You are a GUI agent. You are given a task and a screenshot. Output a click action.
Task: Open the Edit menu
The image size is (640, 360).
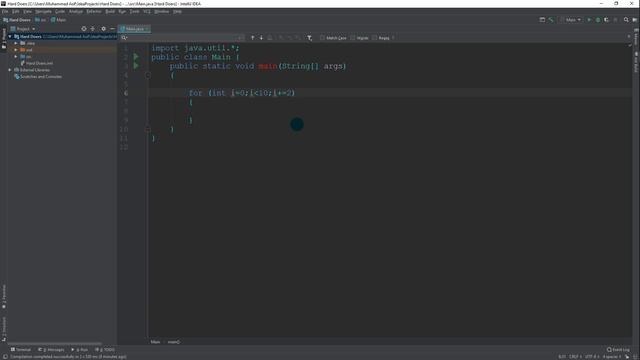(x=16, y=11)
